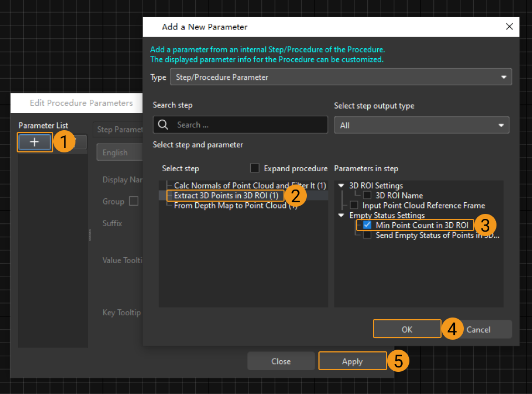Select Calc Normals of Point Cloud step
Image resolution: width=532 pixels, height=394 pixels.
point(250,186)
